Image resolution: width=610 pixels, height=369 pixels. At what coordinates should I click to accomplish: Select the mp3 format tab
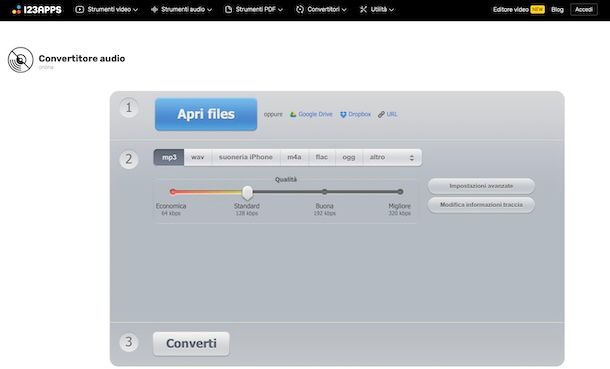tap(169, 157)
